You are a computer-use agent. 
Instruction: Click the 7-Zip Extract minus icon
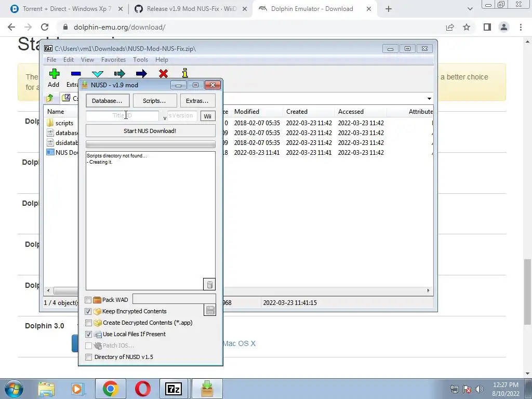pos(76,74)
